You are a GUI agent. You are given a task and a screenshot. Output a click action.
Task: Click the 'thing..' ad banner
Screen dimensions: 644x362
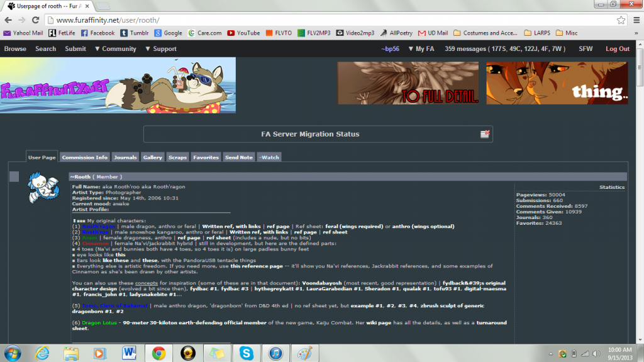coord(557,83)
